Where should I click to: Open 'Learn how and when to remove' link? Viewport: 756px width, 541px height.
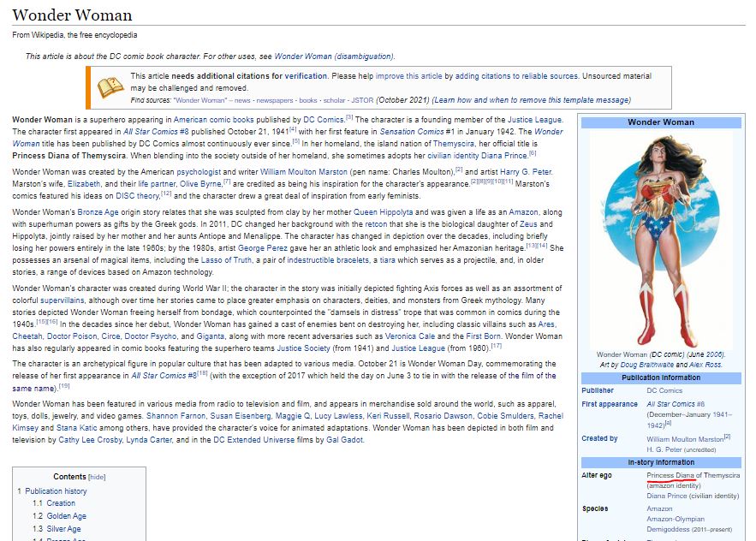tap(531, 100)
